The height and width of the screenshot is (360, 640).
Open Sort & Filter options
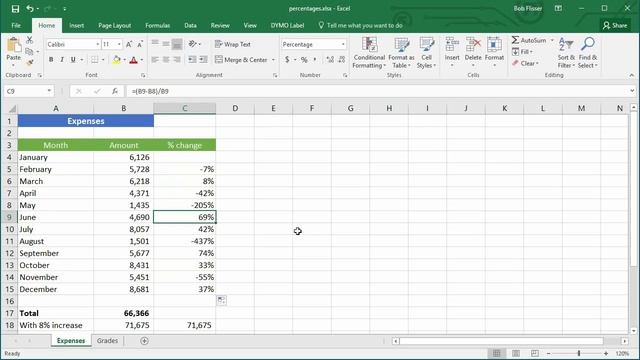pyautogui.click(x=566, y=53)
